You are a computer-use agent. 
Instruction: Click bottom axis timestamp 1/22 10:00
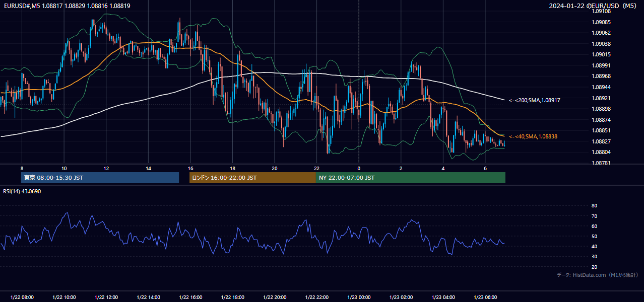tap(64, 297)
